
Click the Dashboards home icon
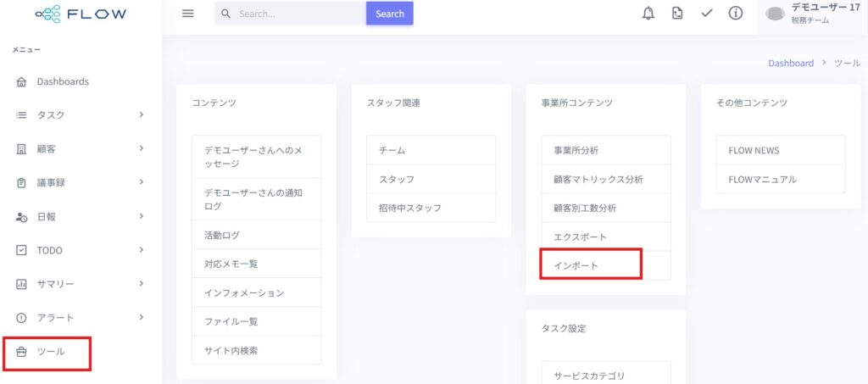click(21, 82)
